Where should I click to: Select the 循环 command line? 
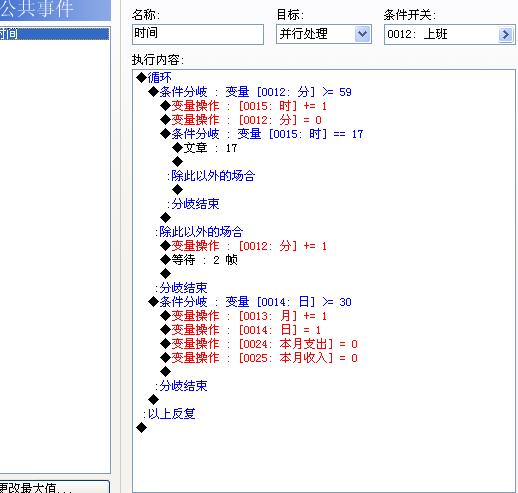pyautogui.click(x=154, y=78)
